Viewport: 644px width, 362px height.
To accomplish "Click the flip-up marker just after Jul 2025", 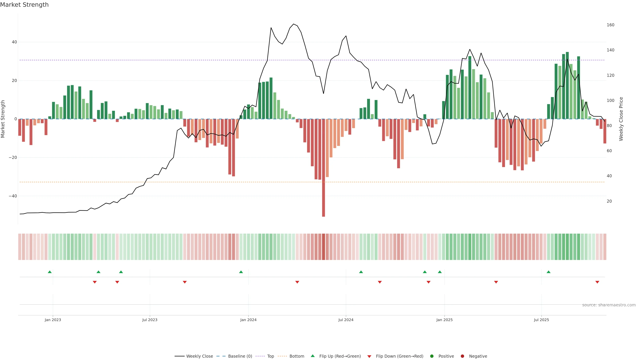I will (549, 272).
